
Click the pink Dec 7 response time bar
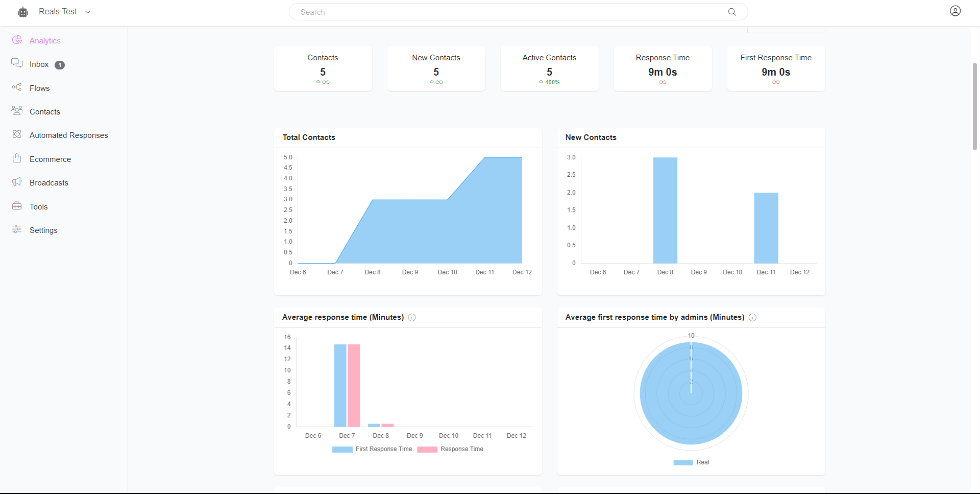coord(354,386)
